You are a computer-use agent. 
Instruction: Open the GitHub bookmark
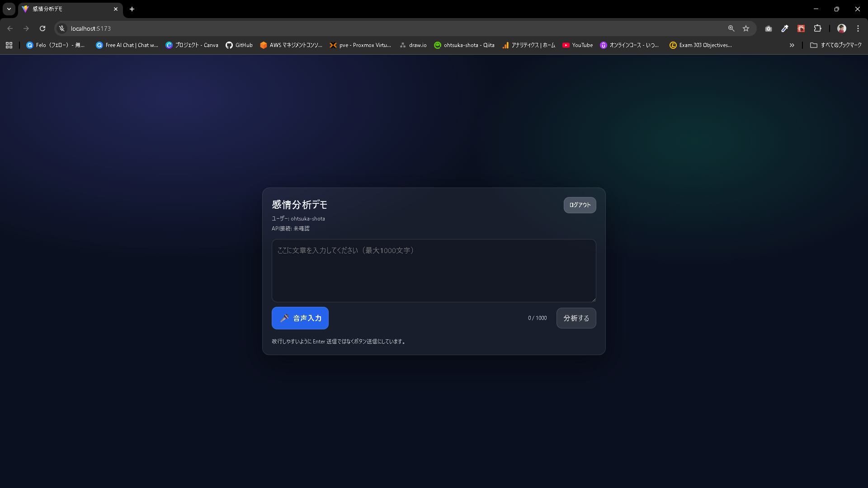click(239, 45)
